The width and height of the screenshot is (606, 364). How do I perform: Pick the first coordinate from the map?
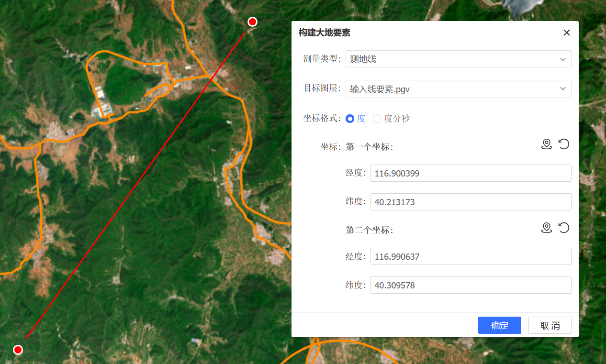(x=547, y=144)
